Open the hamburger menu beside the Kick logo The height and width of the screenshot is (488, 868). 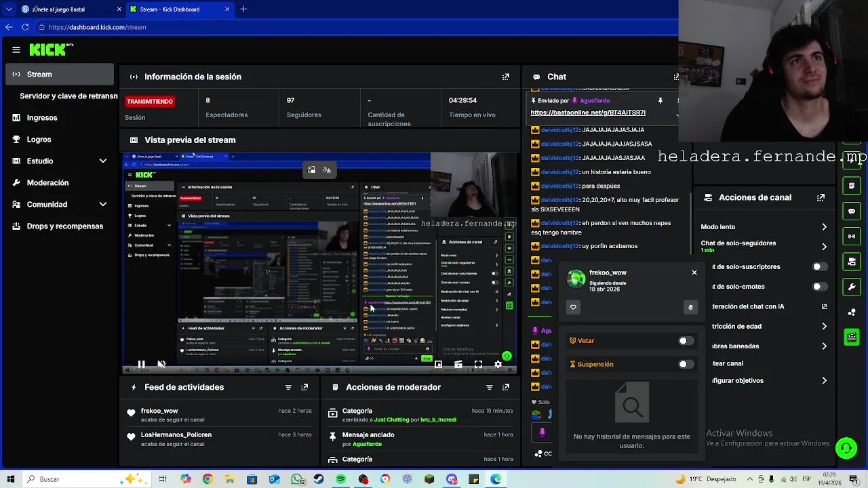16,49
